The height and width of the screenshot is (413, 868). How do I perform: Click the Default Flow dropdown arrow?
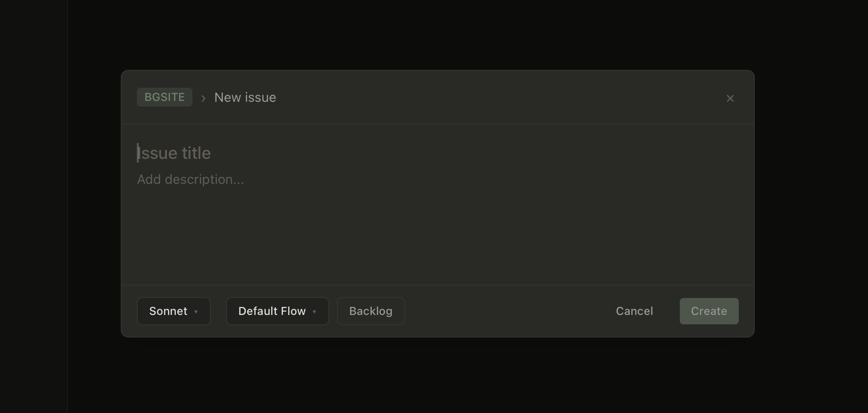(314, 311)
